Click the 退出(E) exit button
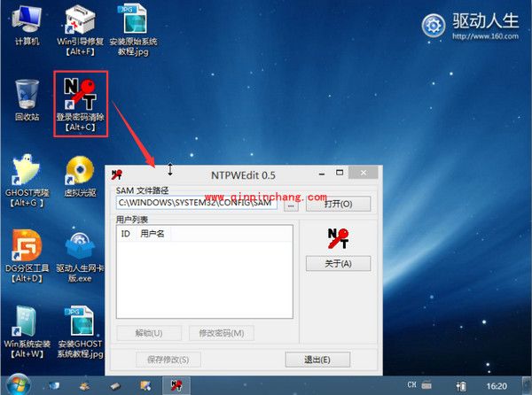The image size is (532, 395). pyautogui.click(x=317, y=360)
